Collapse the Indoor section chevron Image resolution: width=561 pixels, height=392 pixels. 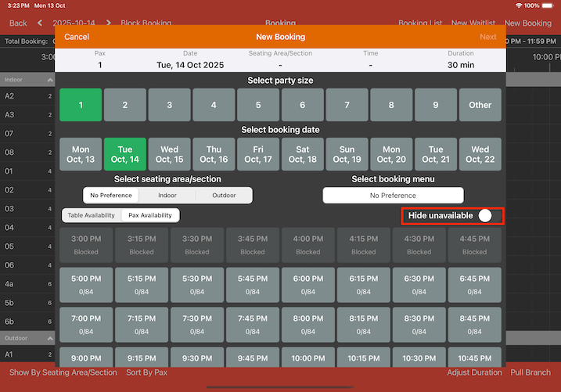point(50,80)
